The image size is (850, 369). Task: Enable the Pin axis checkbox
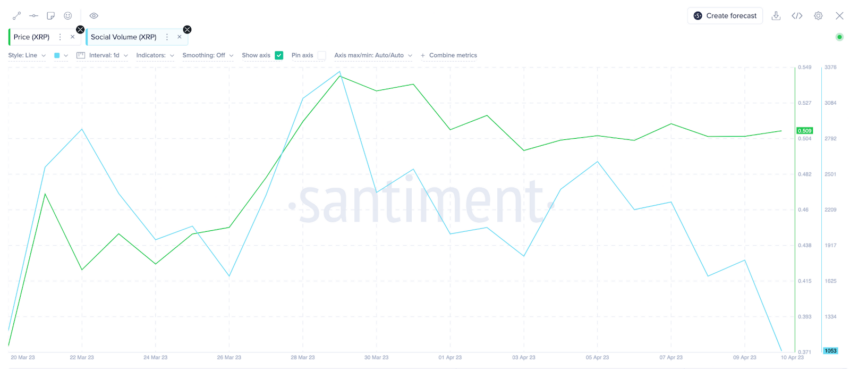(x=321, y=55)
